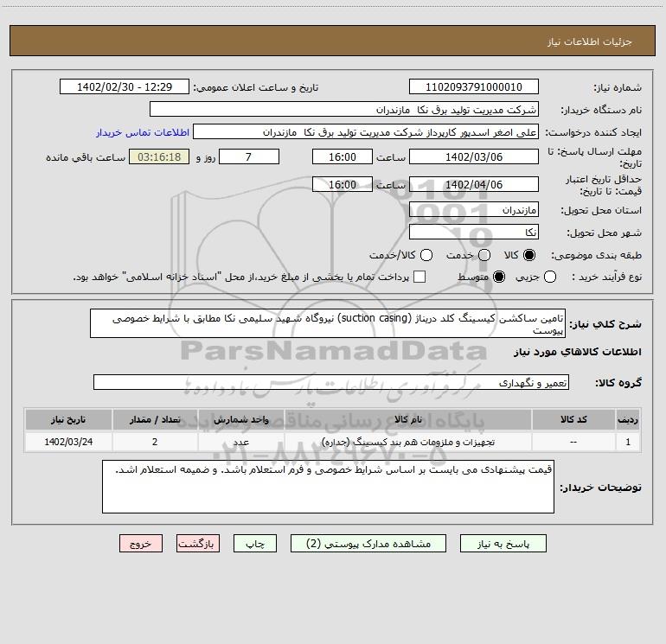Image resolution: width=666 pixels, height=644 pixels.
Task: Click the واحد شمارش column header
Action: coord(240,419)
